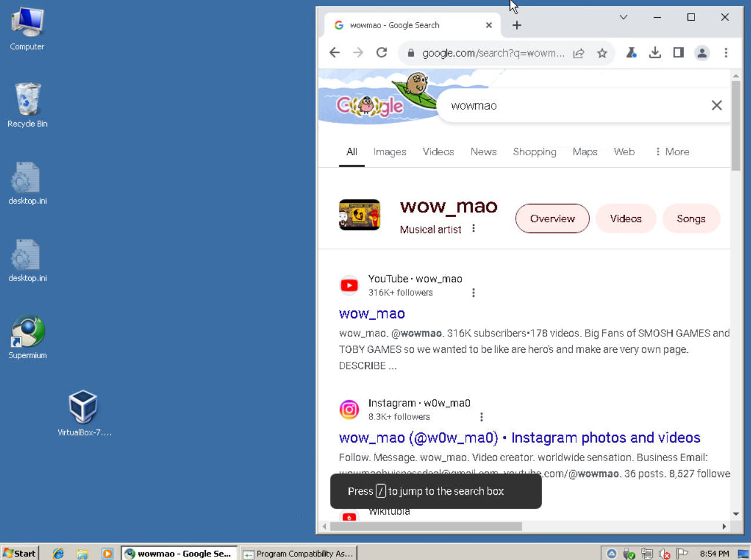
Task: Click the taskbar clock showing 8:54 PM
Action: click(x=715, y=554)
